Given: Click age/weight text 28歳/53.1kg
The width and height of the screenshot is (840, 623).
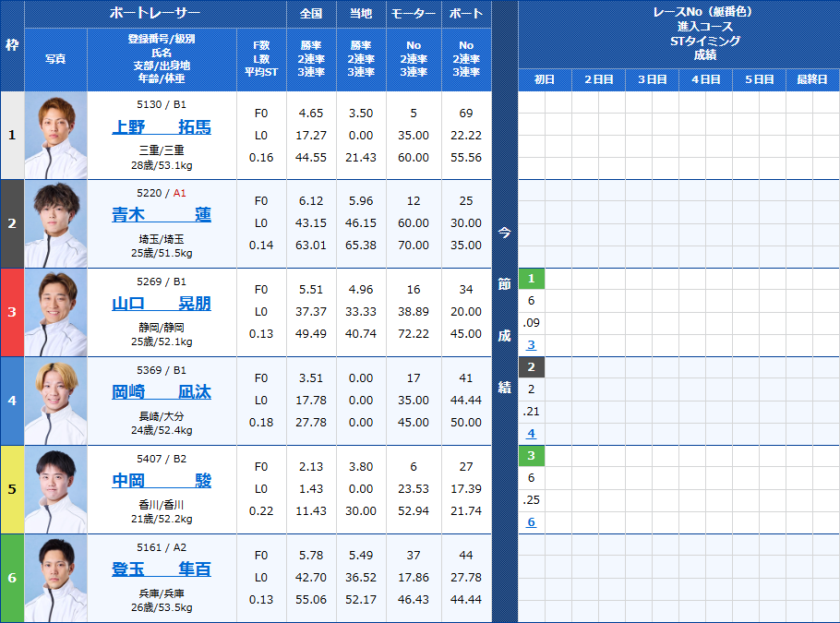Looking at the screenshot, I should click(162, 165).
